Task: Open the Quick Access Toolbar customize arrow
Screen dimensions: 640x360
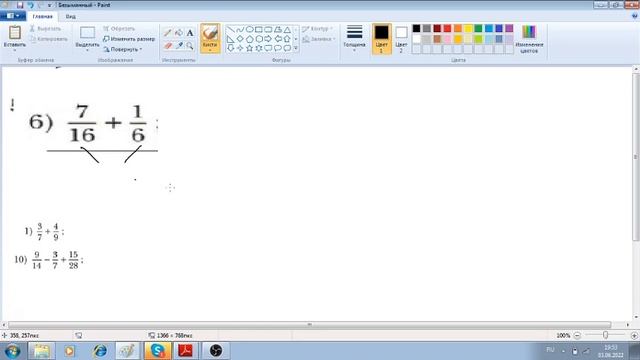Action: (x=50, y=5)
